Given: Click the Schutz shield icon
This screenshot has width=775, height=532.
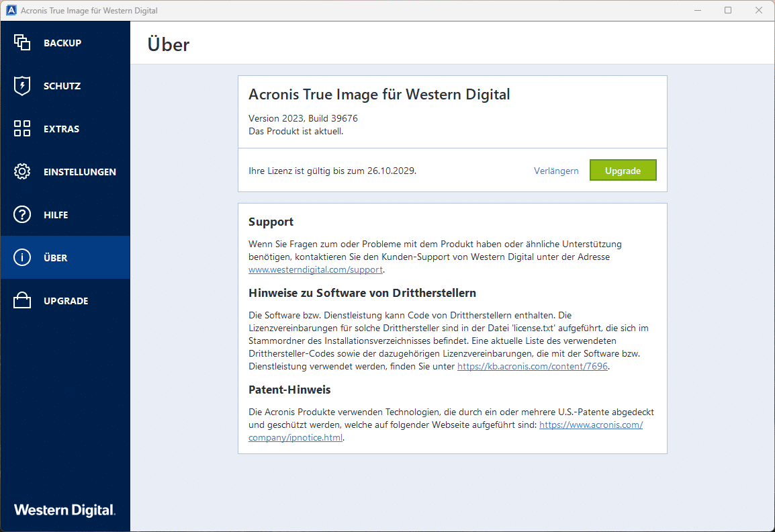Looking at the screenshot, I should click(22, 86).
